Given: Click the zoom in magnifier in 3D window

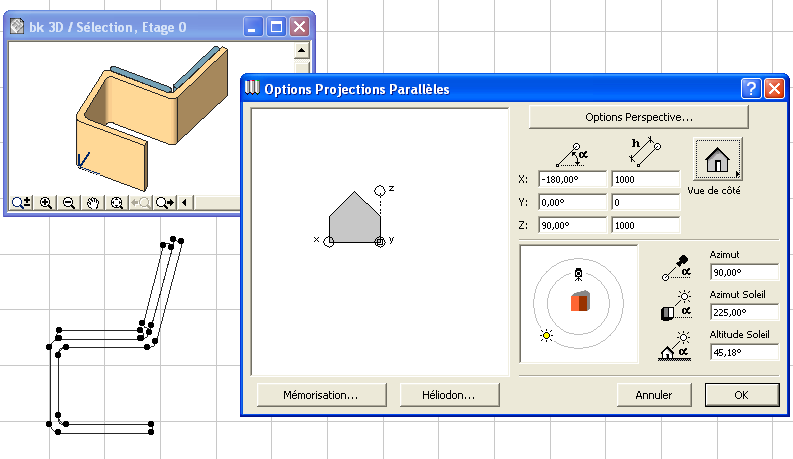Looking at the screenshot, I should 46,203.
